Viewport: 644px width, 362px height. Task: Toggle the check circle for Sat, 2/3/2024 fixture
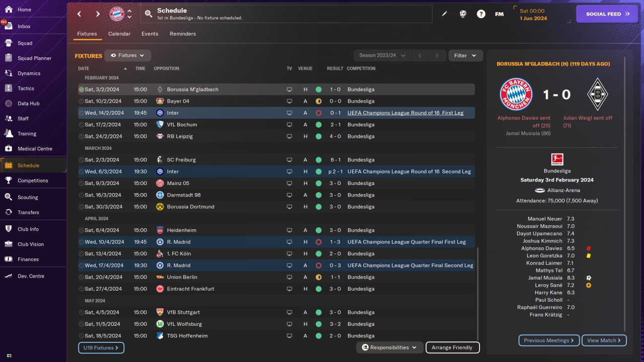coord(81,160)
